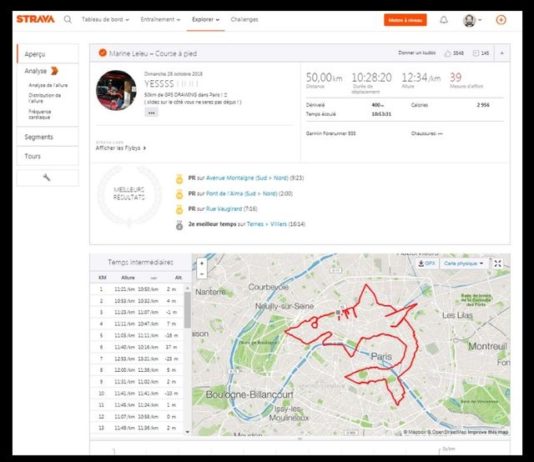Click the wrench tools icon in sidebar
The width and height of the screenshot is (534, 462).
(47, 177)
